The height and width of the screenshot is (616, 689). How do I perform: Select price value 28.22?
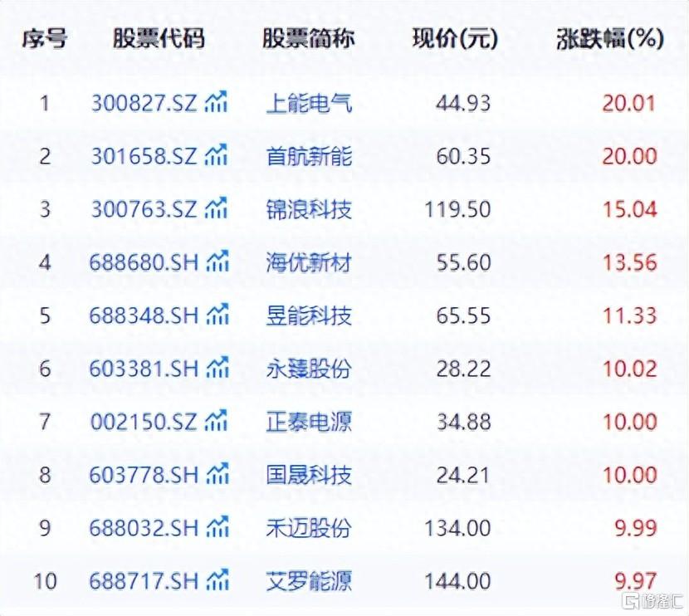[x=463, y=369]
